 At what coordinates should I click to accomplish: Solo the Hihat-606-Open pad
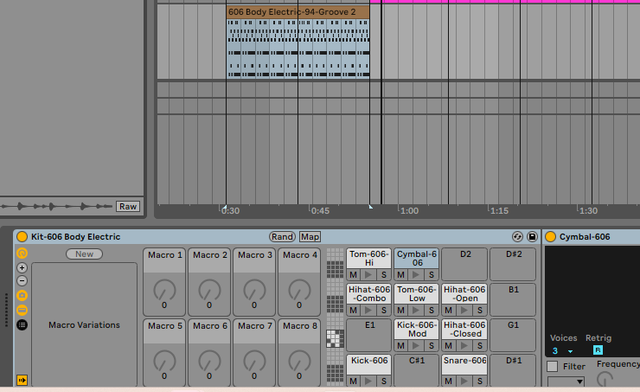coord(480,310)
